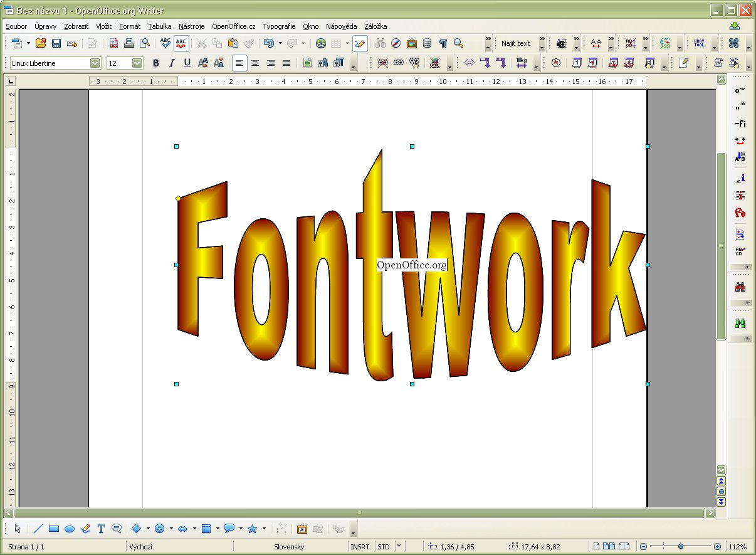Expand Stars shapes dropdown arrow
Viewport: 756px width, 555px height.
pos(264,529)
